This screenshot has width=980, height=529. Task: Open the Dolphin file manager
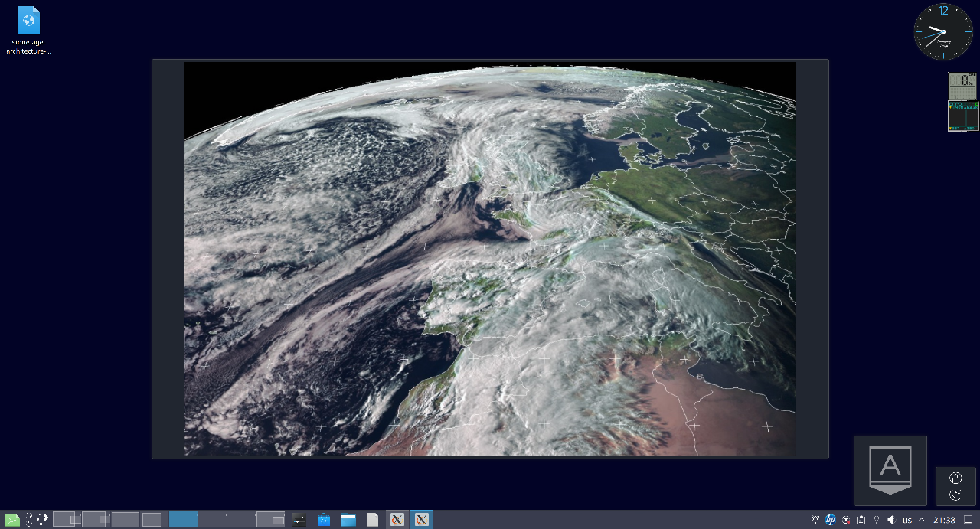coord(348,520)
